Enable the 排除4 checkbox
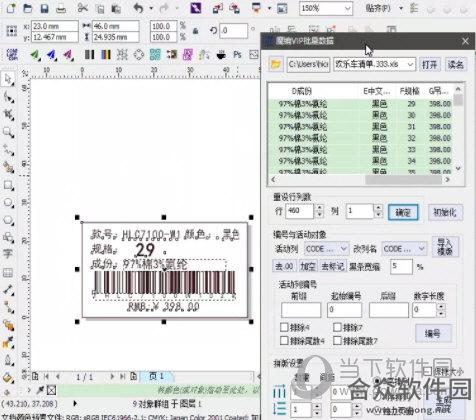The height and width of the screenshot is (420, 476). coord(284,327)
